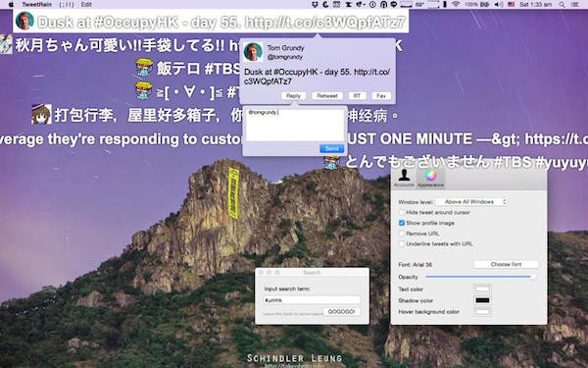This screenshot has height=368, width=588.
Task: Uncheck Show profile image
Action: 402,223
